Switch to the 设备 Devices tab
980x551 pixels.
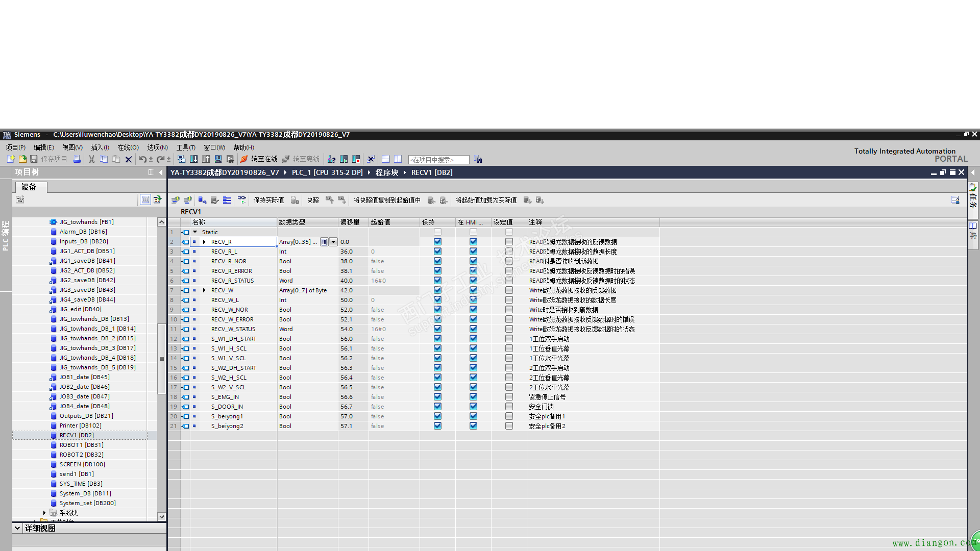click(x=29, y=187)
